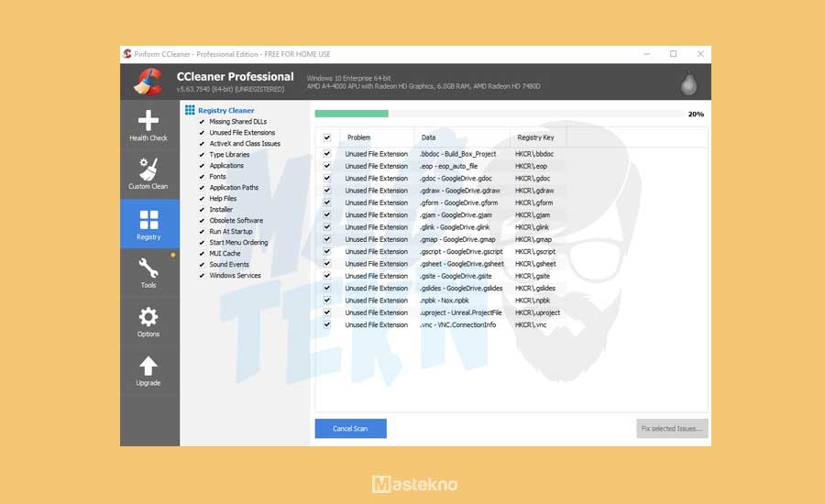Toggle Fonts scan option
The width and height of the screenshot is (825, 504).
[x=202, y=177]
